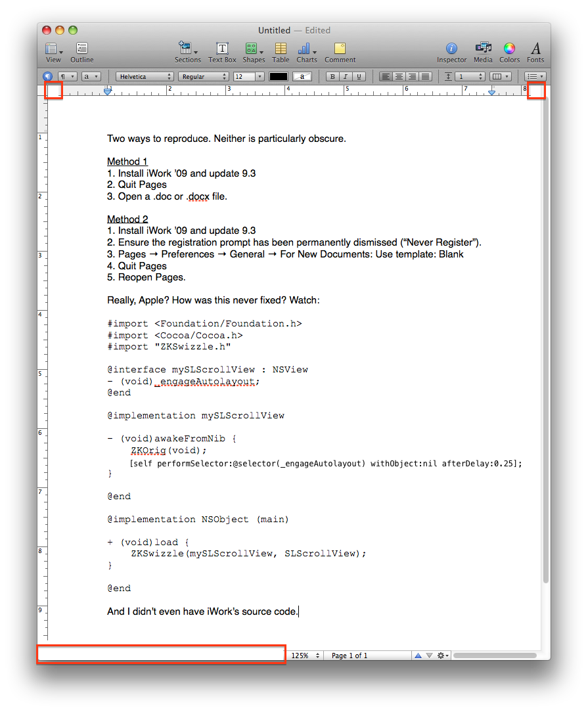Click the horizontal scrollbar
This screenshot has width=588, height=712.
tap(495, 656)
